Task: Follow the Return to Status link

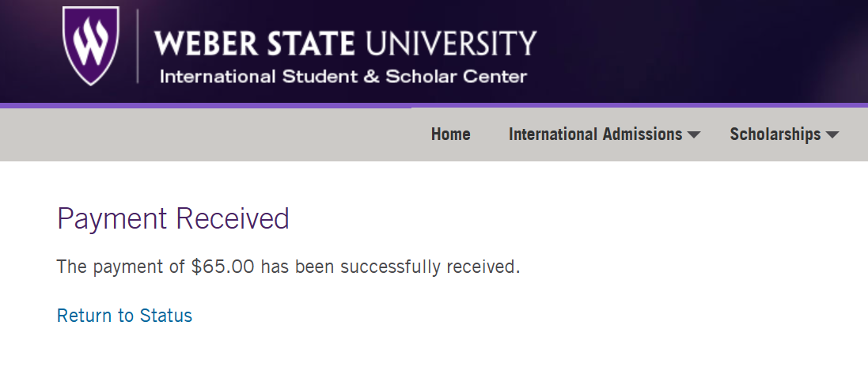Action: [124, 315]
